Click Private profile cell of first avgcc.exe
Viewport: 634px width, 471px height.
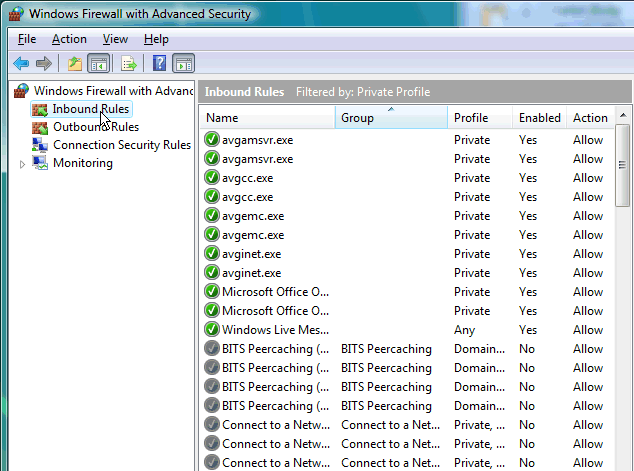coord(472,178)
